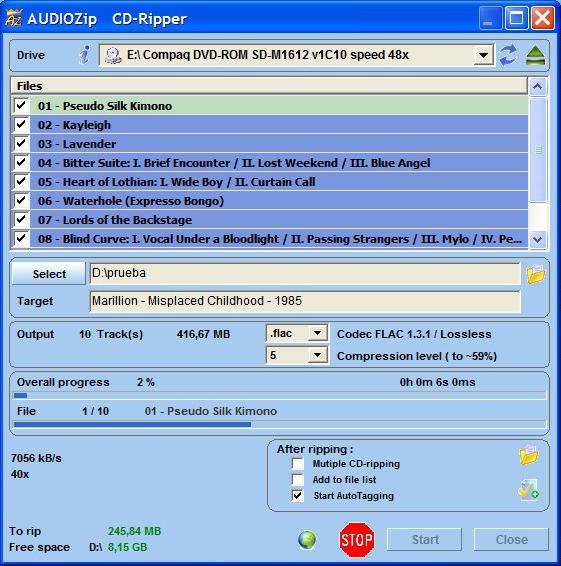
Task: Uncheck track 07 - Lords of the Backstage
Action: (x=21, y=219)
